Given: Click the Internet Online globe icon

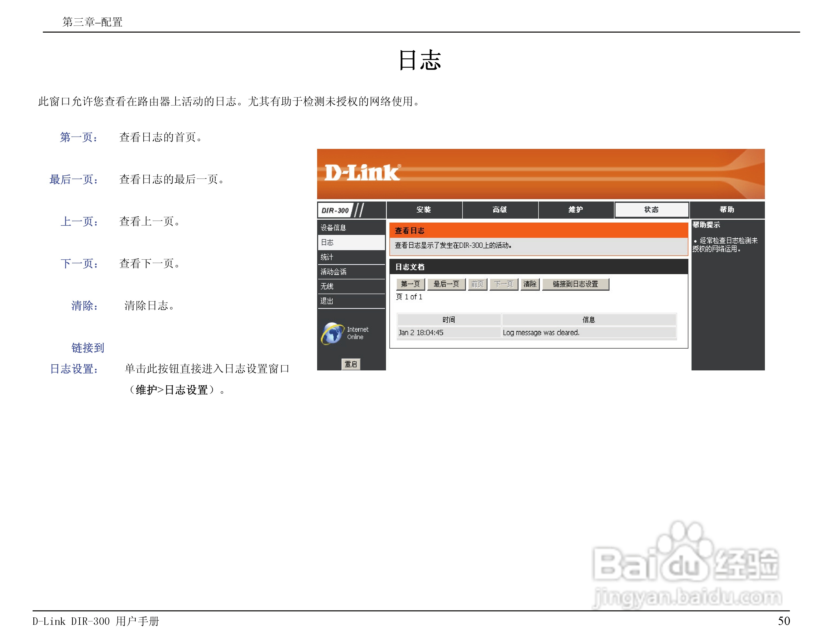Looking at the screenshot, I should click(332, 333).
